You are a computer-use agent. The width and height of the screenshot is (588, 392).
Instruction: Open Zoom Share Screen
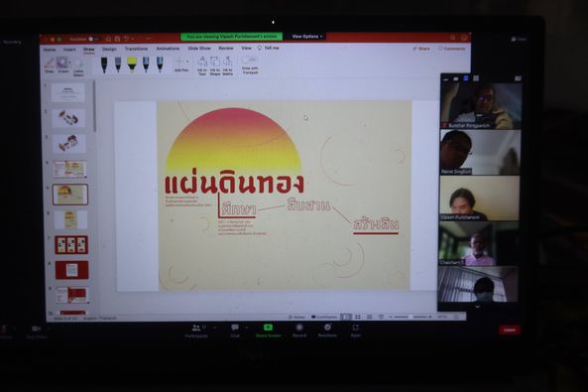[x=268, y=330]
